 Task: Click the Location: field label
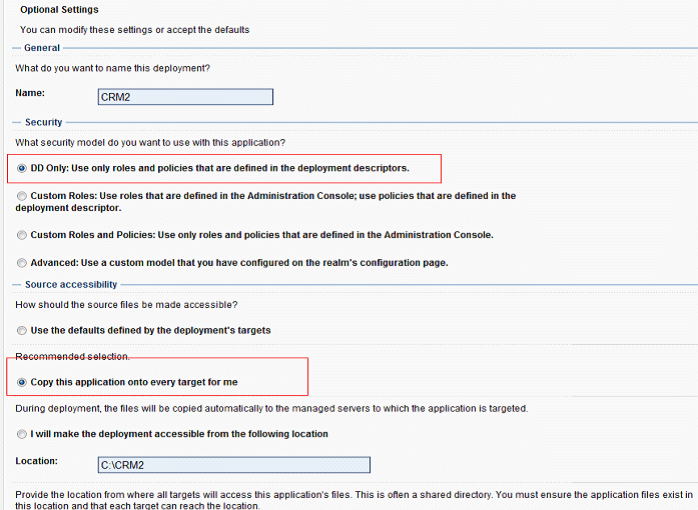pyautogui.click(x=37, y=461)
